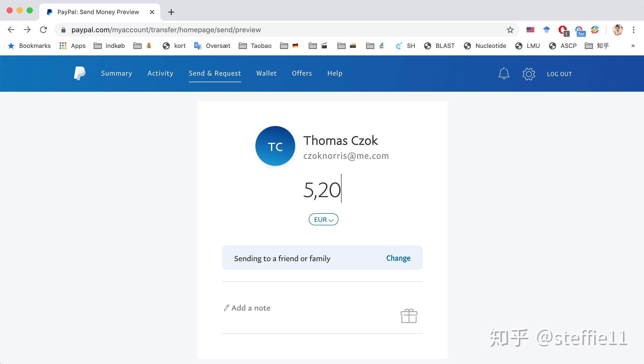This screenshot has width=644, height=364.
Task: Click the PayPal logo in header
Action: coord(80,73)
